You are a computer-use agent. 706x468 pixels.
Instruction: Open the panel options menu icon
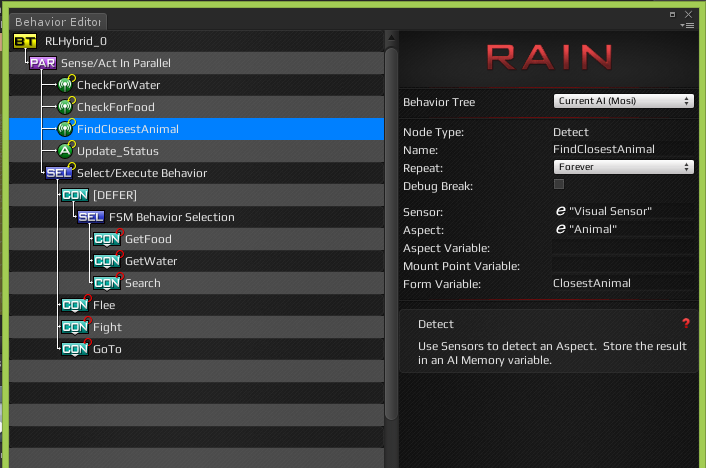pos(688,26)
